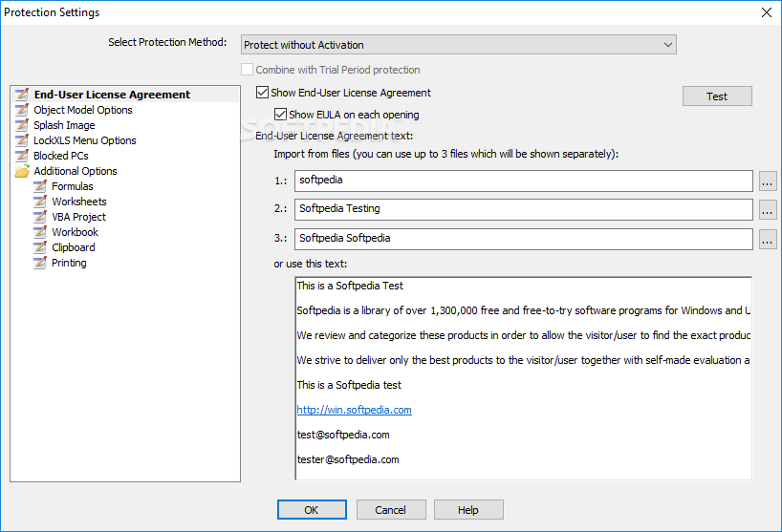The width and height of the screenshot is (782, 532).
Task: Open Object Model Options page
Action: (83, 110)
